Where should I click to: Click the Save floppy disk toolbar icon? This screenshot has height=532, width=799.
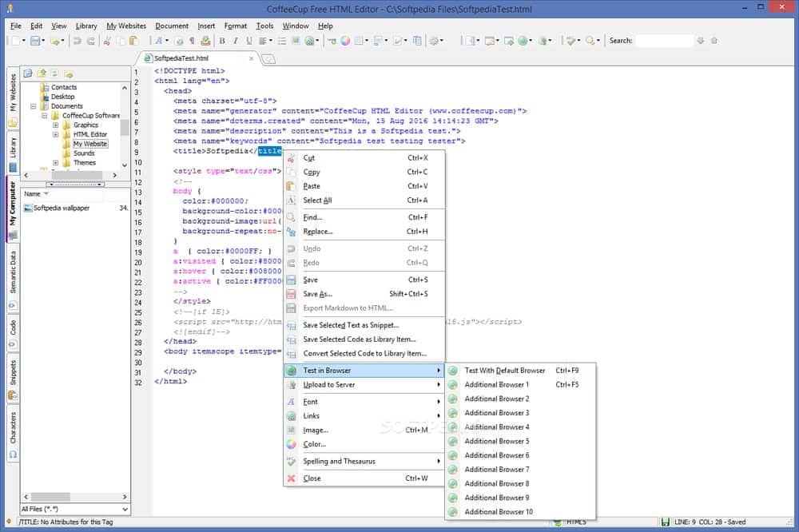37,41
